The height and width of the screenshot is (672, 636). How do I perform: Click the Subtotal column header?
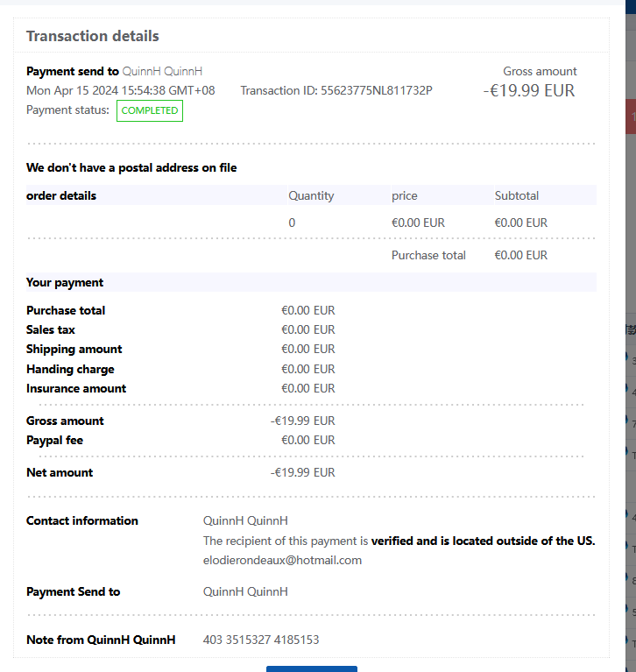tap(517, 195)
